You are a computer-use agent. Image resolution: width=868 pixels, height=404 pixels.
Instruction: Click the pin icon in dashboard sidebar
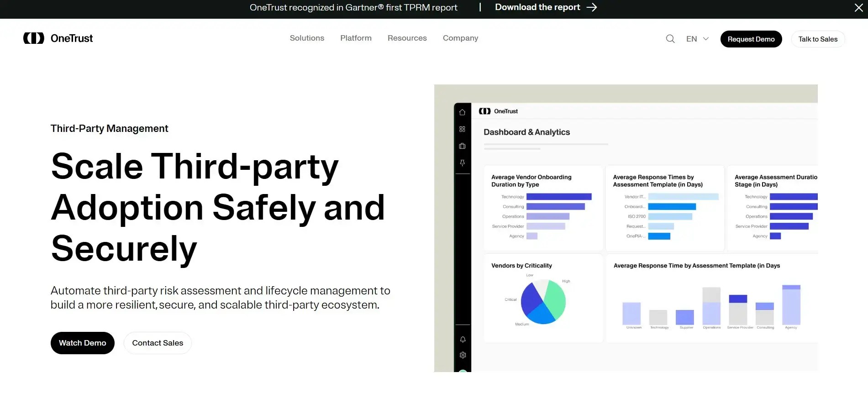click(462, 163)
